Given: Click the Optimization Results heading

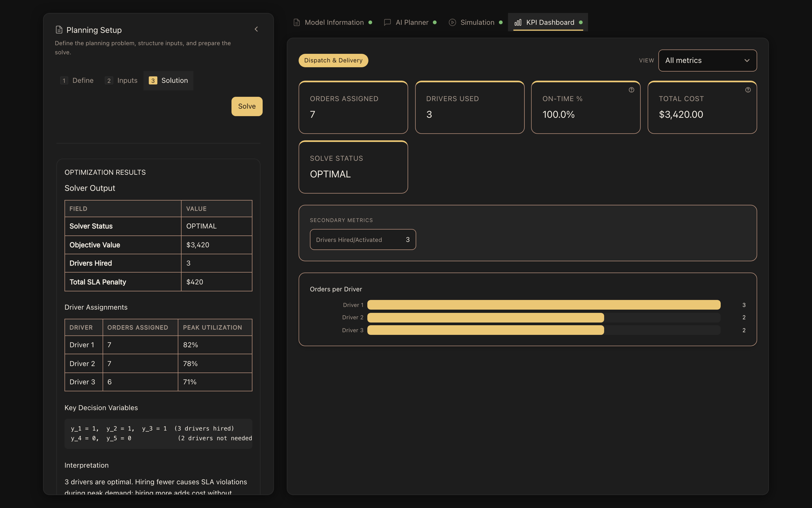Looking at the screenshot, I should [x=105, y=172].
